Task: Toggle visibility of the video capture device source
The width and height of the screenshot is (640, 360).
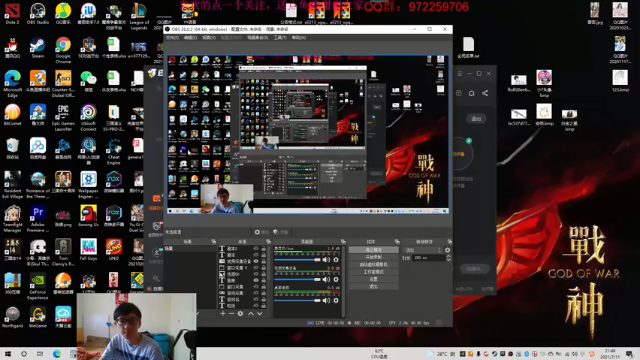Action: point(256,261)
